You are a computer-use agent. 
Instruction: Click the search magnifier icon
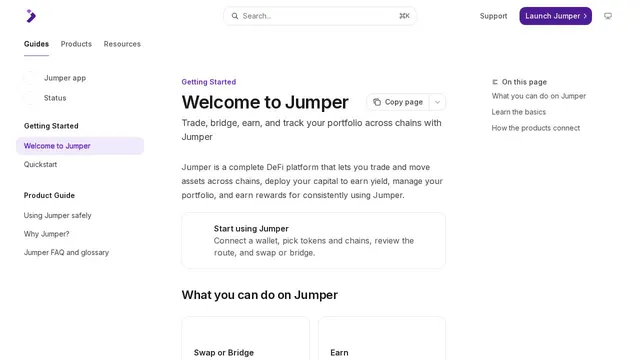235,16
